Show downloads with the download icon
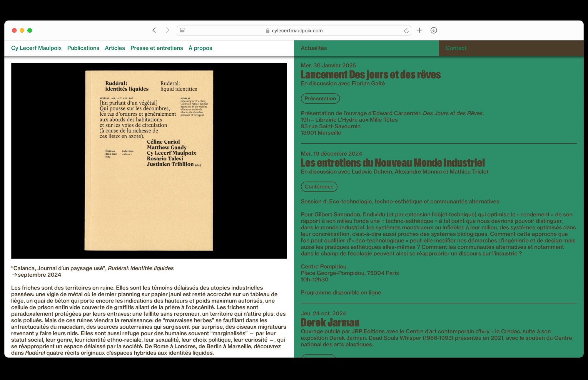588x380 pixels. [434, 30]
